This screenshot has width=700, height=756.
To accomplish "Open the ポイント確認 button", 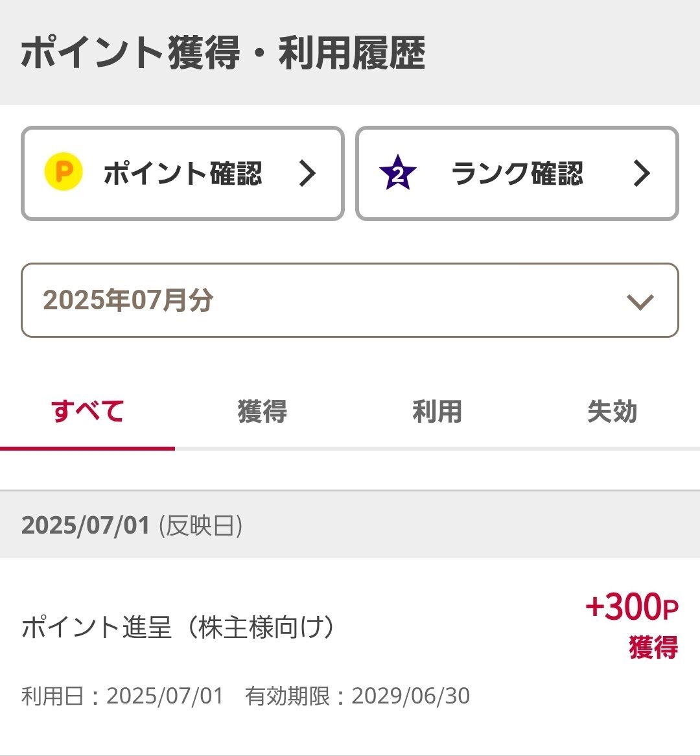I will click(183, 174).
